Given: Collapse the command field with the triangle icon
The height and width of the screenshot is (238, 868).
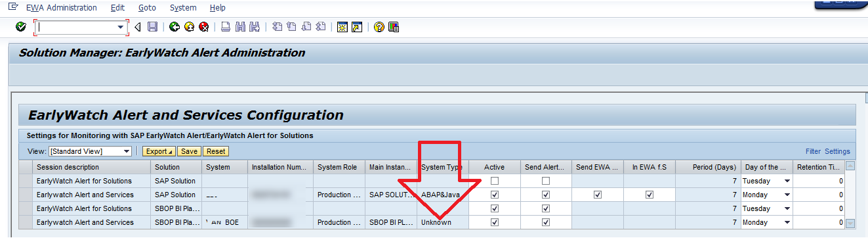Looking at the screenshot, I should coord(138,27).
